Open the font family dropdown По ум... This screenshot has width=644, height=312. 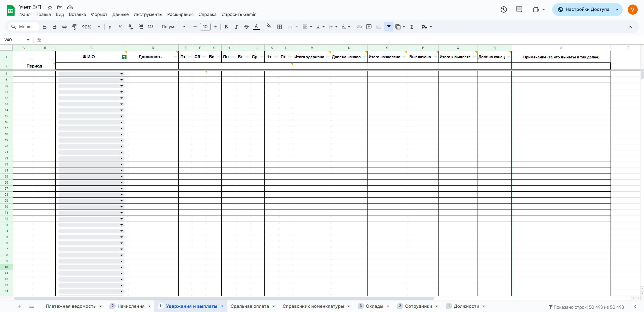pyautogui.click(x=174, y=27)
